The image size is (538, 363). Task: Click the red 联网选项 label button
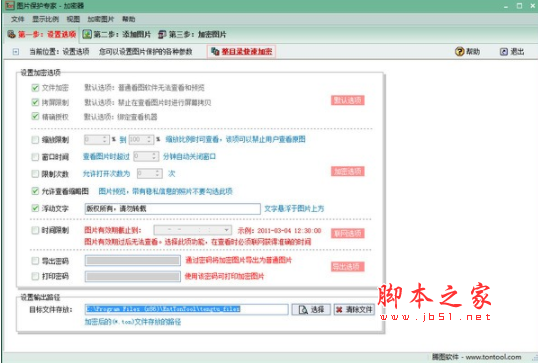point(348,234)
